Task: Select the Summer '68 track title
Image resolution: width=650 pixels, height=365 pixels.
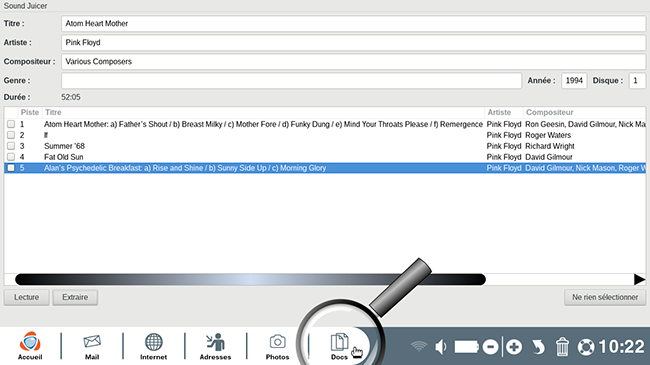Action: [64, 146]
